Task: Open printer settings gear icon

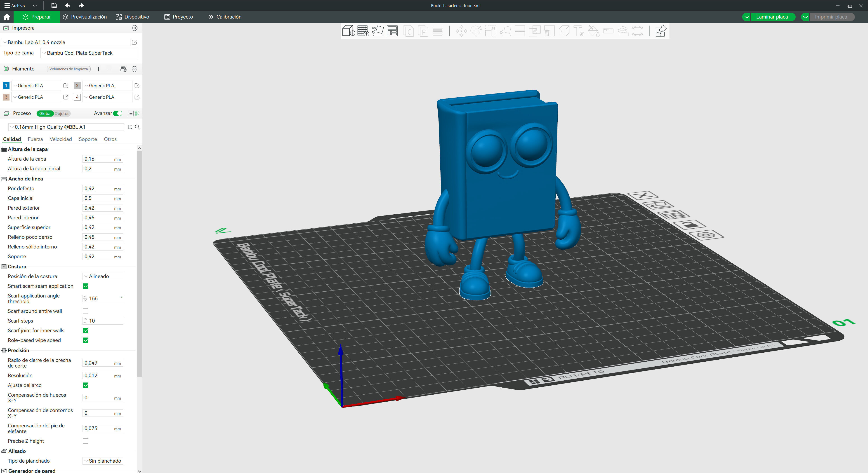Action: click(134, 28)
